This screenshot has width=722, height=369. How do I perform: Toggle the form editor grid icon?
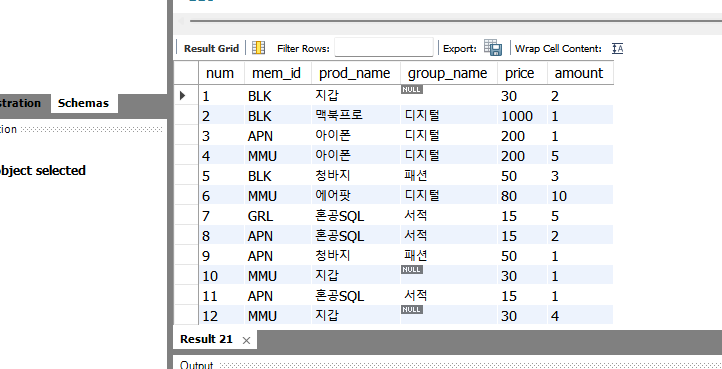pos(258,48)
